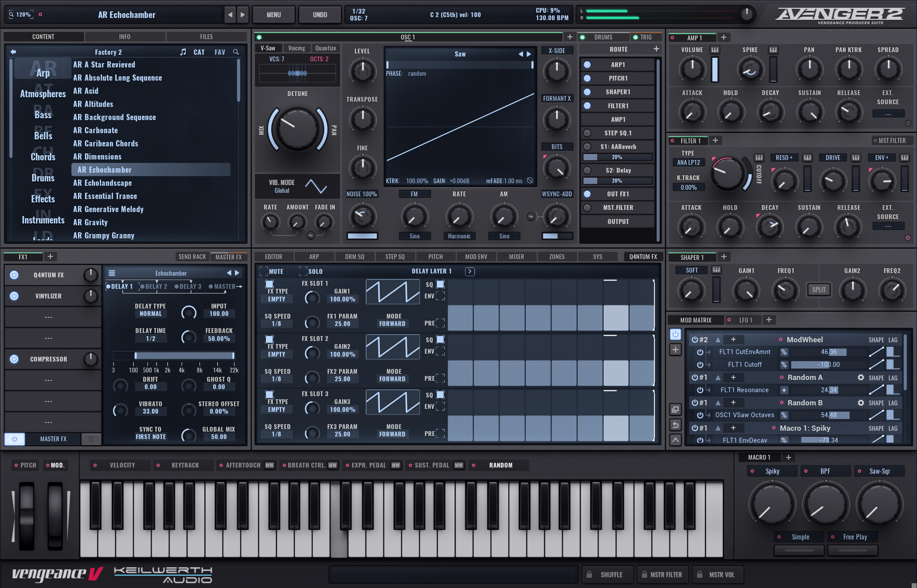Image resolution: width=917 pixels, height=588 pixels.
Task: Go to next preset with top right arrow
Action: tap(243, 15)
